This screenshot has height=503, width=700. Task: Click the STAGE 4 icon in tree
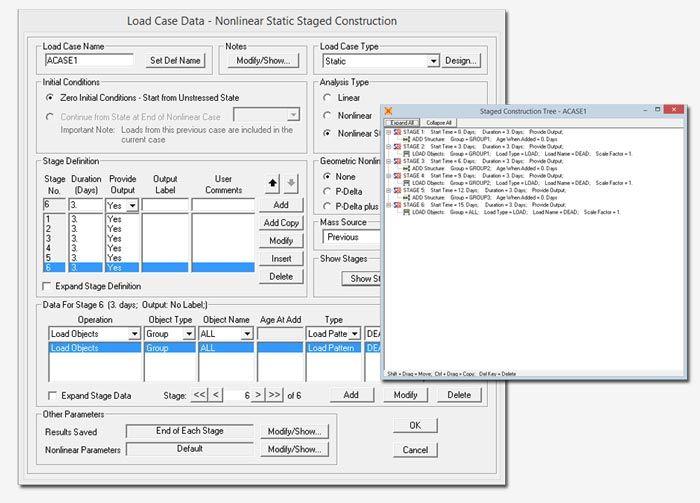pos(397,176)
